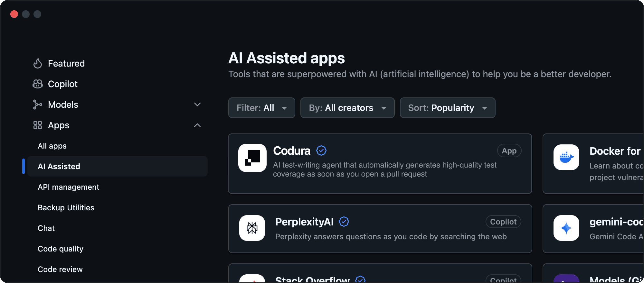The image size is (644, 283).
Task: Click the PerplexityAI verified badge
Action: click(344, 222)
